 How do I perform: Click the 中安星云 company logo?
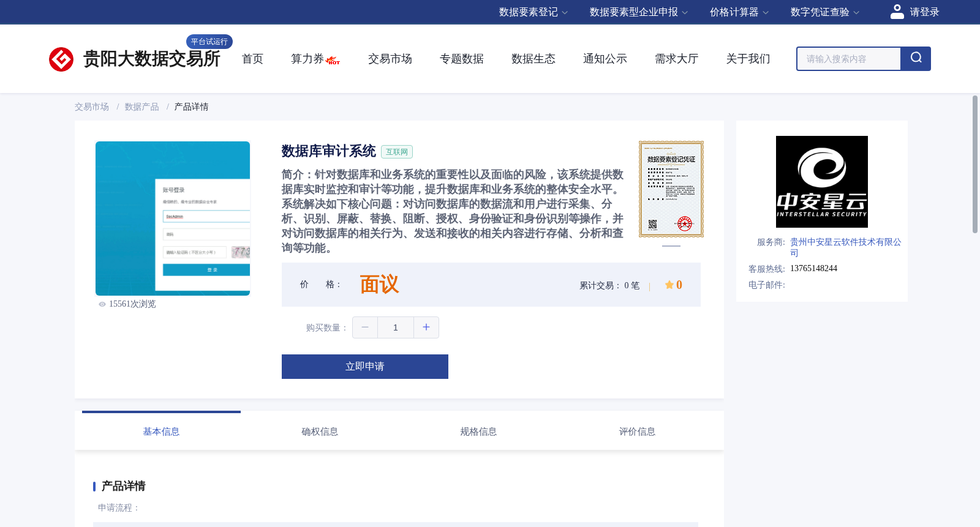click(822, 182)
